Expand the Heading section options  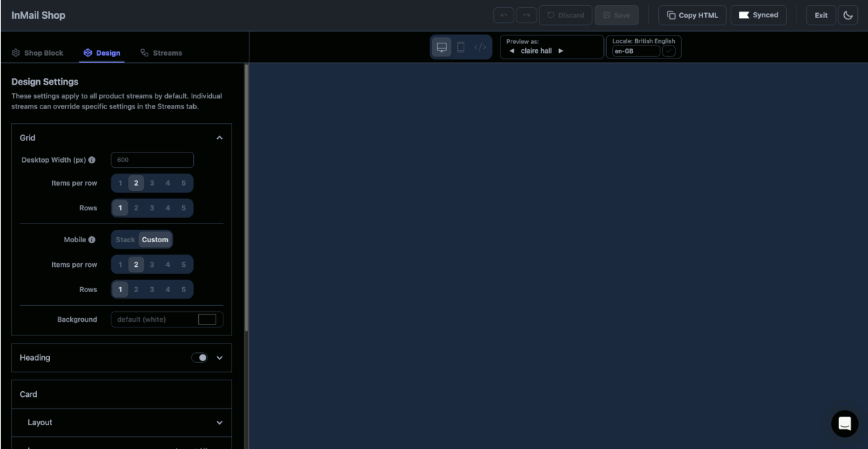[219, 357]
